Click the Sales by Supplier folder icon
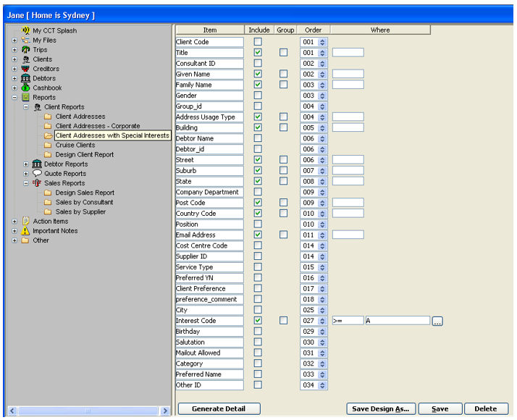 [48, 211]
